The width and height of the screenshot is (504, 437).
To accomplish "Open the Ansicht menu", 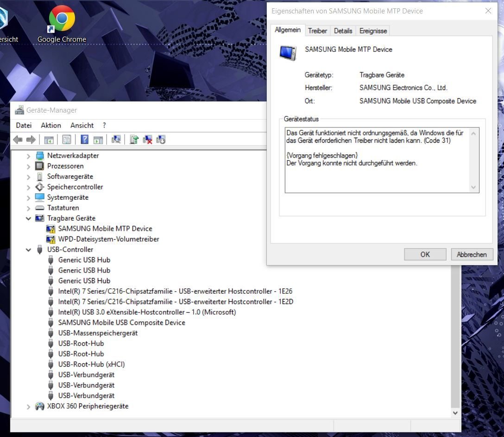I will click(82, 126).
